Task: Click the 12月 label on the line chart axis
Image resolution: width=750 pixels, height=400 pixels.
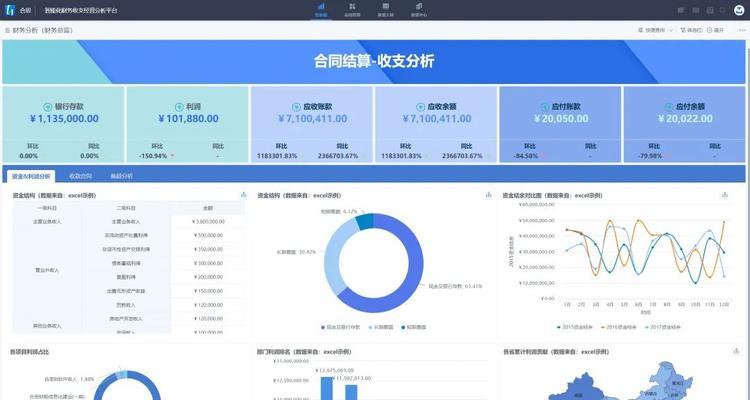Action: coord(724,304)
